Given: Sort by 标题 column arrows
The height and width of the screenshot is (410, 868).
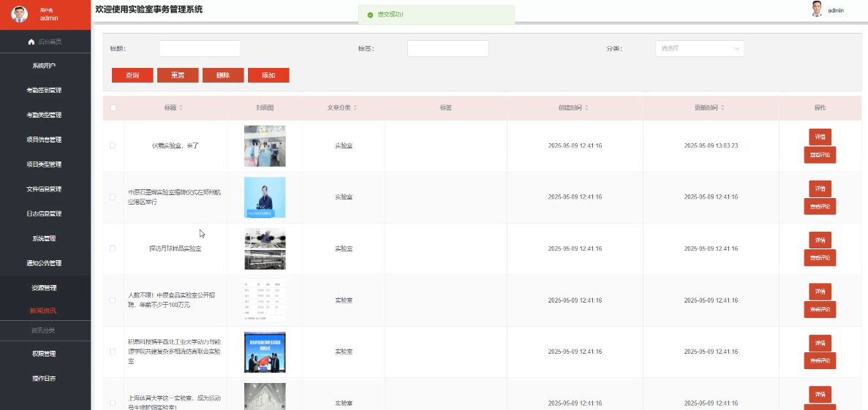Looking at the screenshot, I should pos(181,108).
